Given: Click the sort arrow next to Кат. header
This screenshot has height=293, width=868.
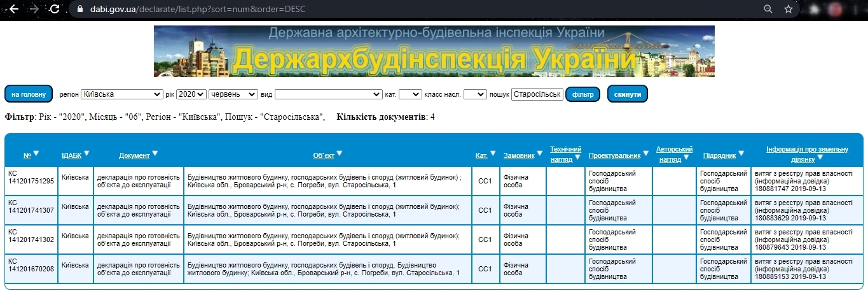Looking at the screenshot, I should pyautogui.click(x=493, y=154).
